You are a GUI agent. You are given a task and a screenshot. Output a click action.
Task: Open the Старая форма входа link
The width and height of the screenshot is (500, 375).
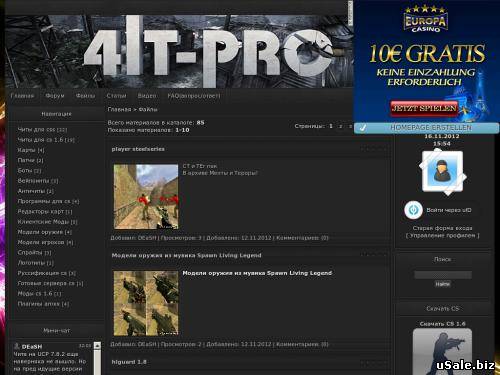coord(442,228)
